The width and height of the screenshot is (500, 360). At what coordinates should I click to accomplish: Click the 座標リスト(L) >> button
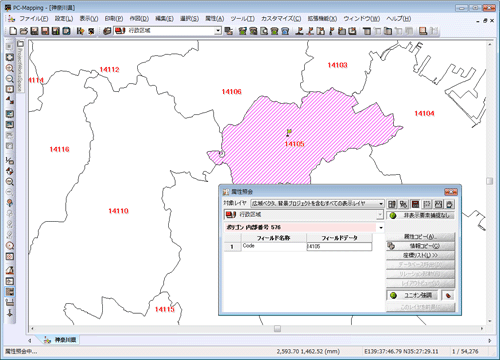pyautogui.click(x=420, y=255)
